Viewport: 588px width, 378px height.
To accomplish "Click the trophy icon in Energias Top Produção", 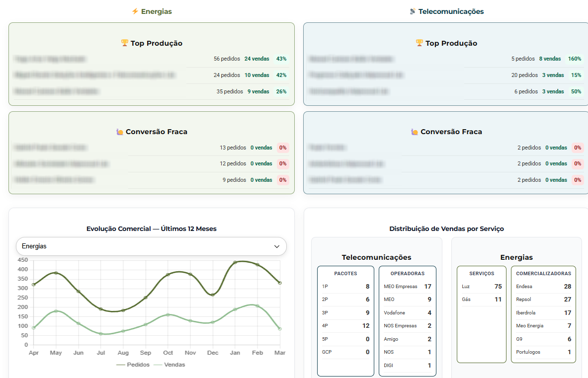I will coord(125,43).
